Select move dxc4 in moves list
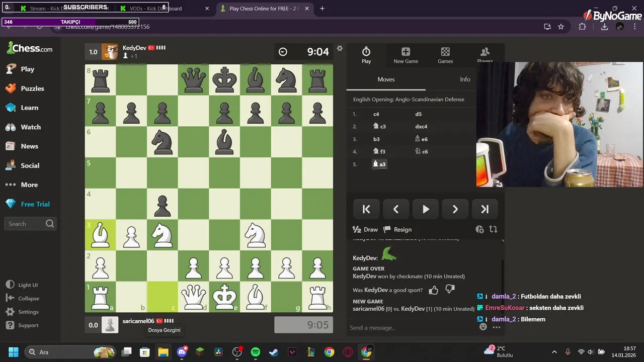 click(421, 127)
